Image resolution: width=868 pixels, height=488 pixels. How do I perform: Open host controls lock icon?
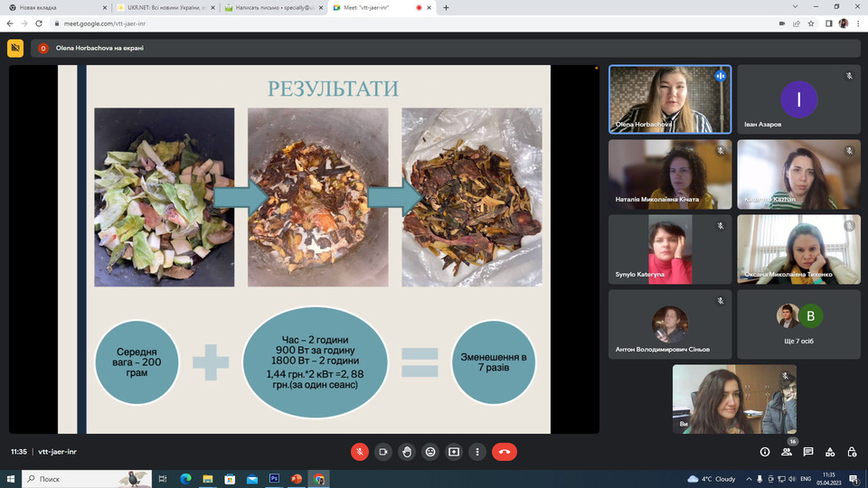click(852, 452)
